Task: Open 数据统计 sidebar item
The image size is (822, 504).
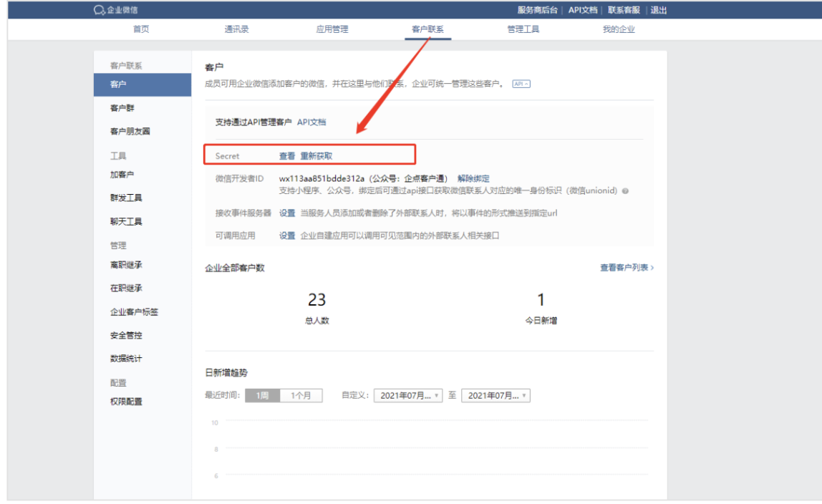Action: [126, 359]
